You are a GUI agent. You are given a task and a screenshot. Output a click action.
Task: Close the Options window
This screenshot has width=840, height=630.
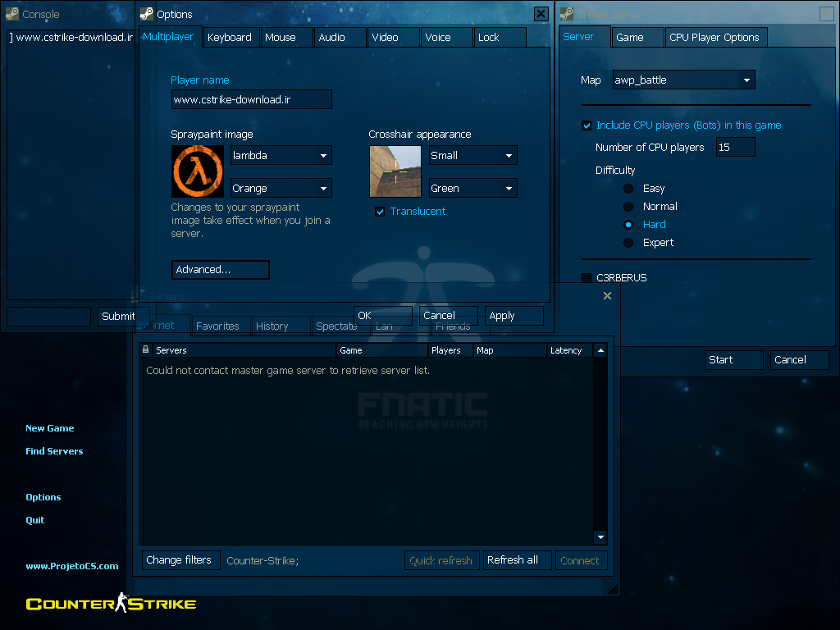[541, 14]
